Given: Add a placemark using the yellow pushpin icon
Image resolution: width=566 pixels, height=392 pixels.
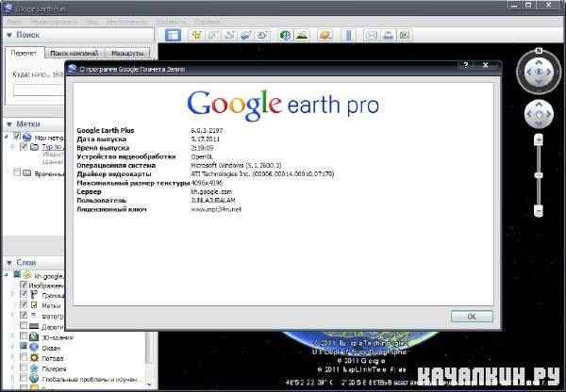Looking at the screenshot, I should pos(196,35).
